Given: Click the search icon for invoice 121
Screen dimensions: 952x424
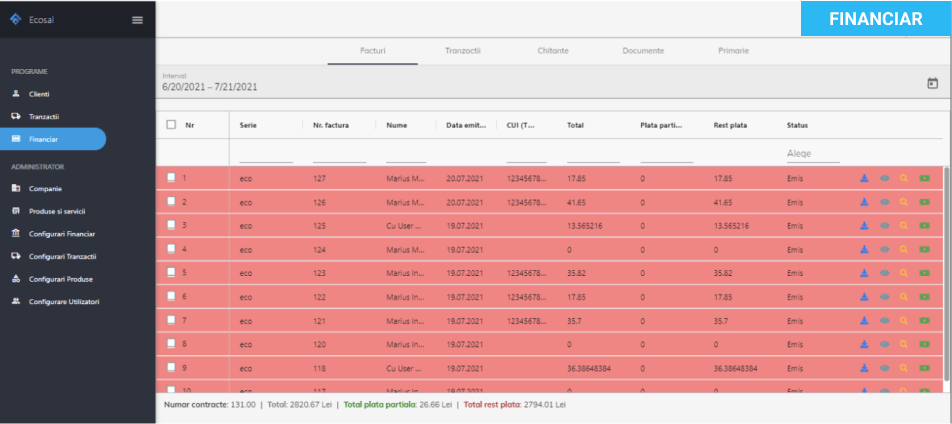Looking at the screenshot, I should [904, 320].
